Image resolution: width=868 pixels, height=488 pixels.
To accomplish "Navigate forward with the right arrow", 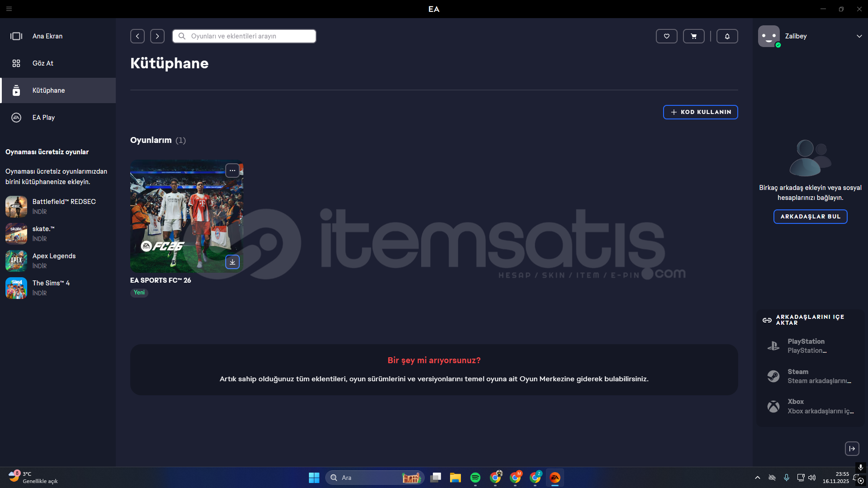I will click(157, 36).
